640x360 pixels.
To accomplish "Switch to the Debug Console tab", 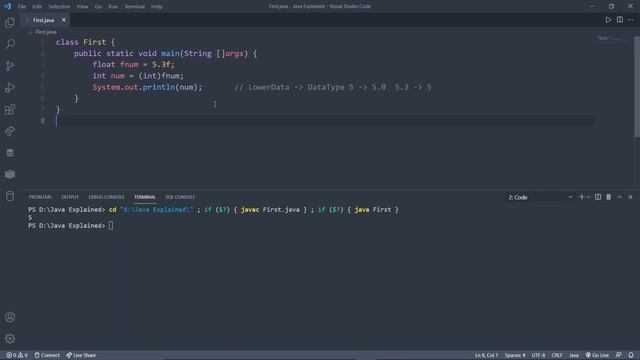I will click(x=106, y=197).
